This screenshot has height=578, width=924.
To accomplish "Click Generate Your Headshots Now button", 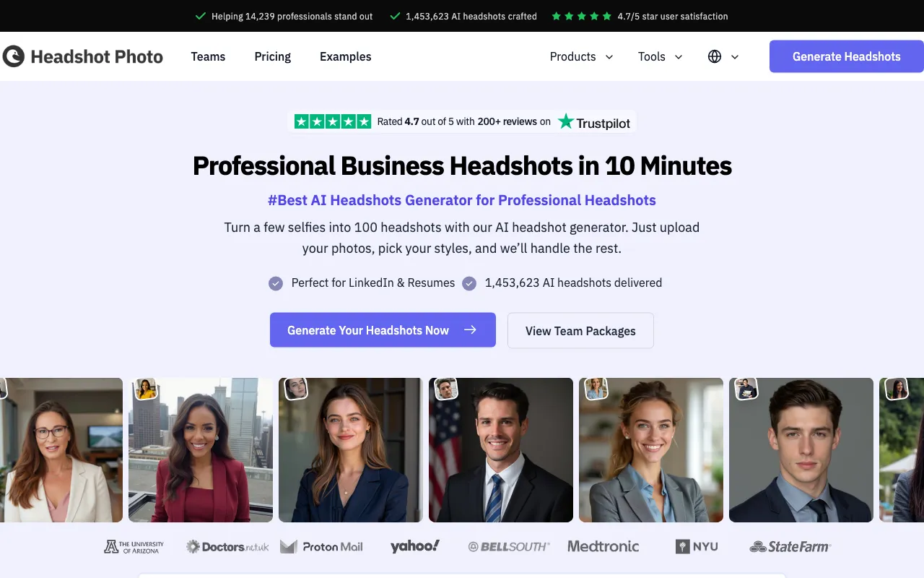I will (x=383, y=330).
